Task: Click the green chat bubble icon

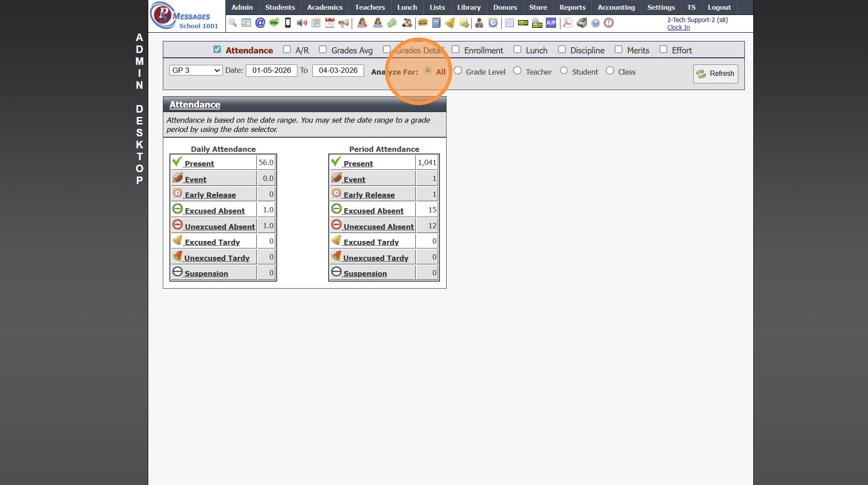Action: point(274,23)
